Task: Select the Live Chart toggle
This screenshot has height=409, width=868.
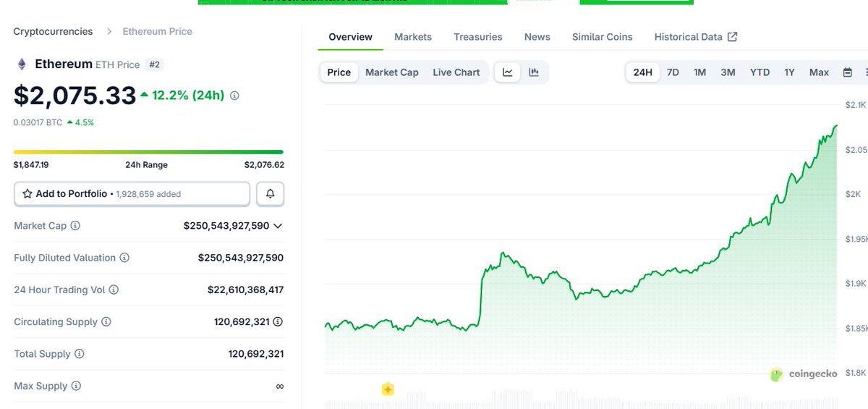Action: 456,72
